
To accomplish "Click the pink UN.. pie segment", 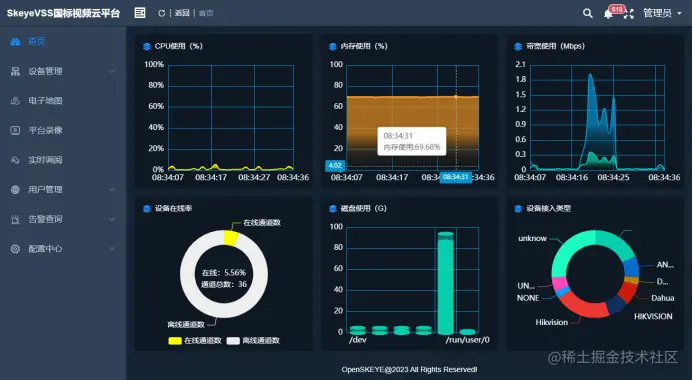I will coord(559,282).
